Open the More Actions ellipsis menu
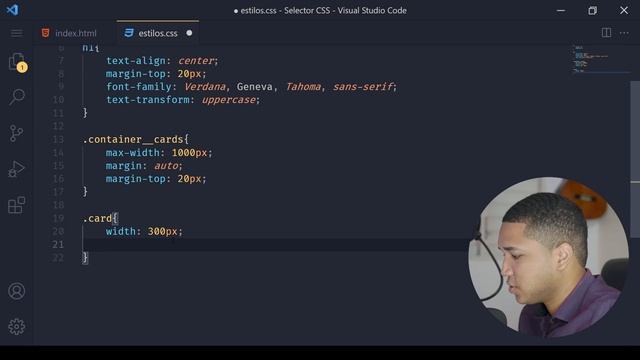The image size is (640, 360). (x=624, y=33)
